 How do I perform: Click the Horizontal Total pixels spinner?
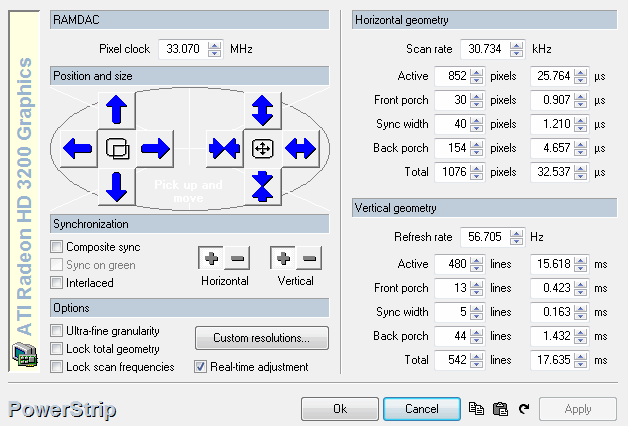point(476,172)
